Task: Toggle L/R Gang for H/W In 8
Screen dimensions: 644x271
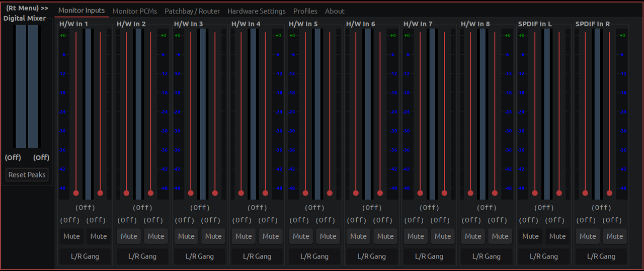Action: [487, 256]
